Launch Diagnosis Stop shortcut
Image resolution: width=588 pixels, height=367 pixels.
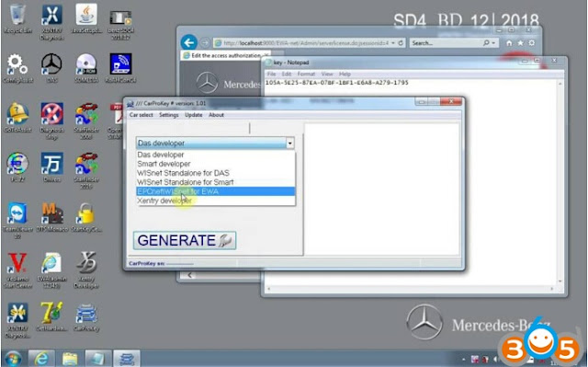[51, 120]
